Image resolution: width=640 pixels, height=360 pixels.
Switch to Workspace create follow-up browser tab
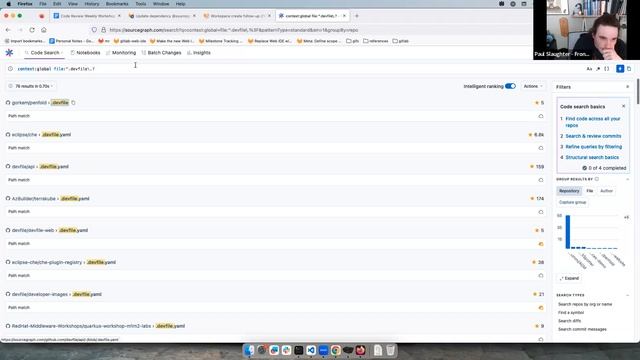[237, 16]
